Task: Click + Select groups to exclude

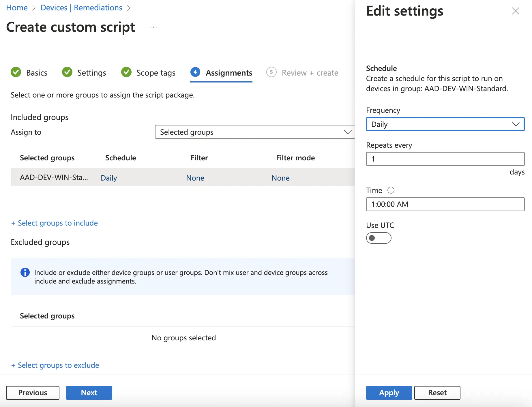Action: (55, 365)
